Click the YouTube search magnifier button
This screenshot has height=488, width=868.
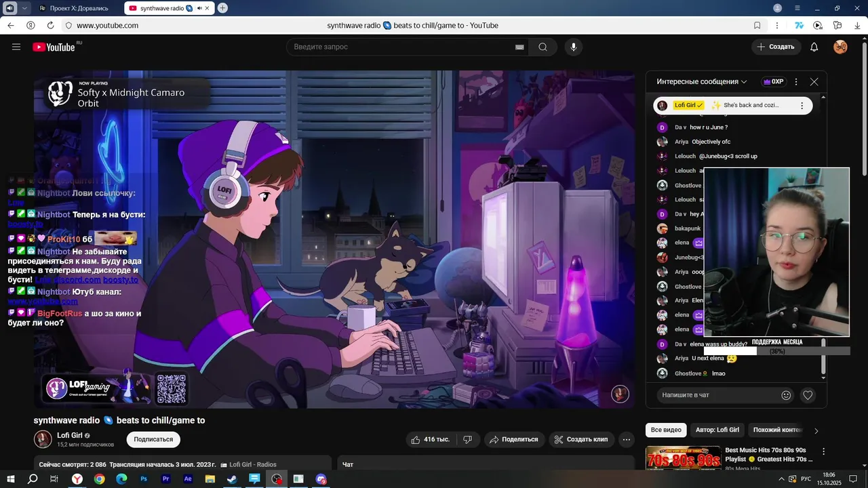(542, 47)
